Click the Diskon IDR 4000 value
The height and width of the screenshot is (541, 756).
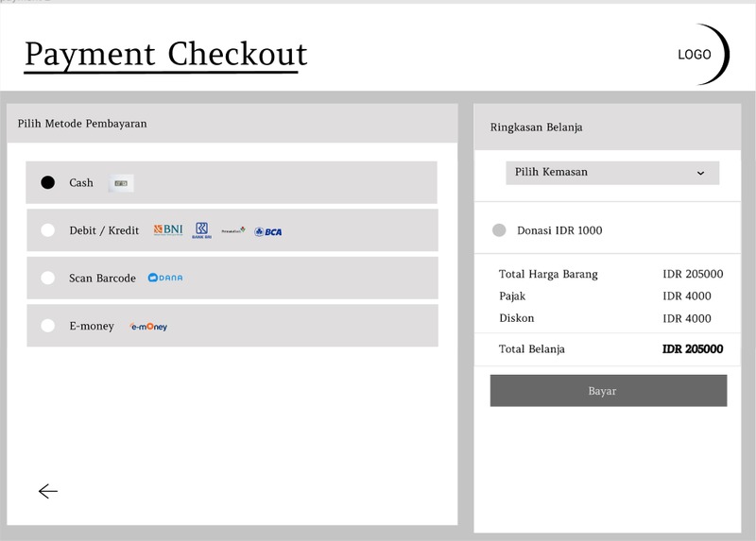(687, 318)
